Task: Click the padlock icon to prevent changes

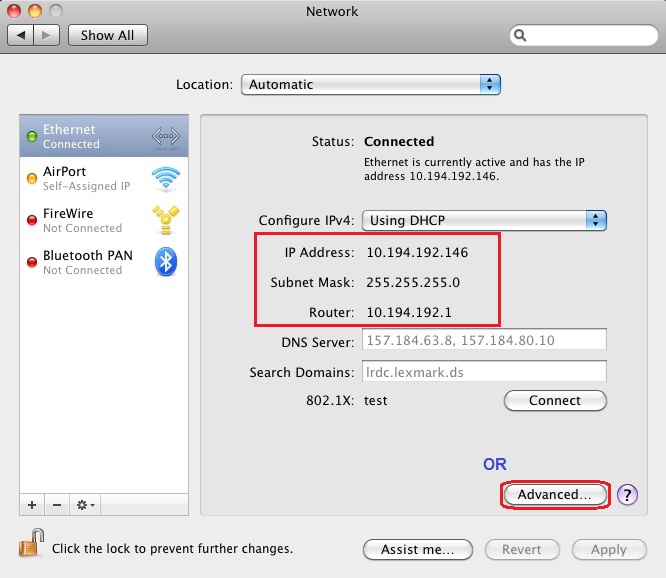Action: pyautogui.click(x=32, y=543)
